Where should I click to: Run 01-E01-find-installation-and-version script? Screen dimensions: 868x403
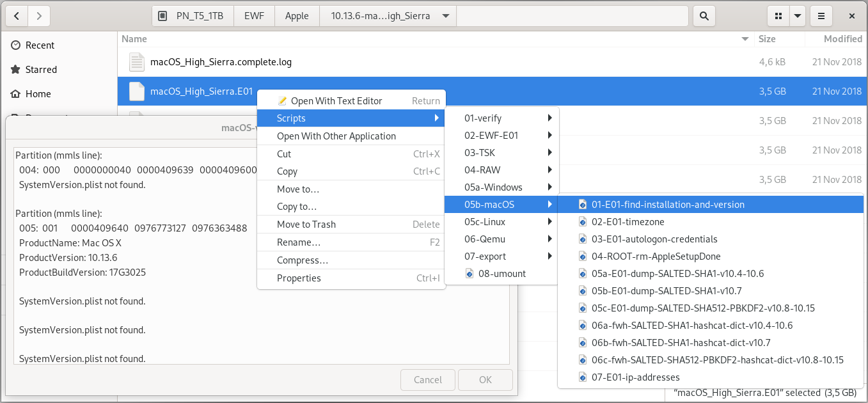point(711,205)
